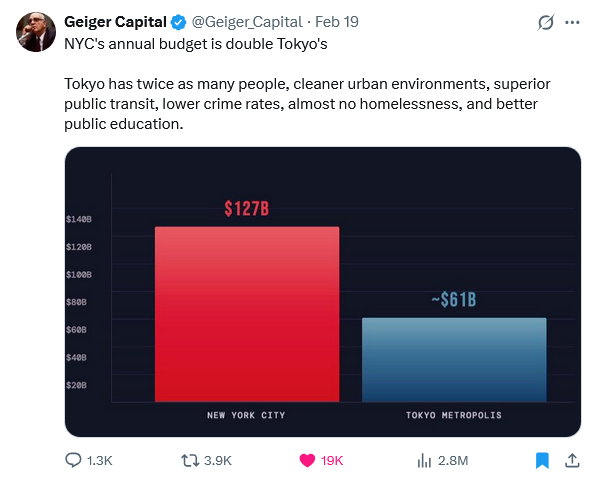The image size is (598, 482).
Task: View analytics via the bar chart icon
Action: [x=424, y=461]
